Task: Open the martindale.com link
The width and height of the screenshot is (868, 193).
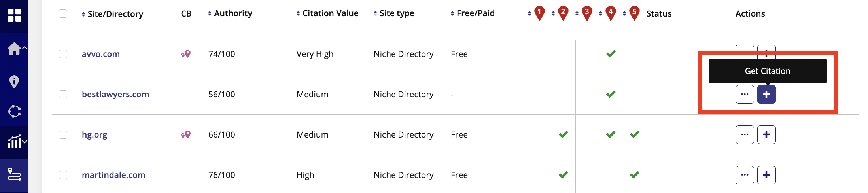Action: pos(113,175)
